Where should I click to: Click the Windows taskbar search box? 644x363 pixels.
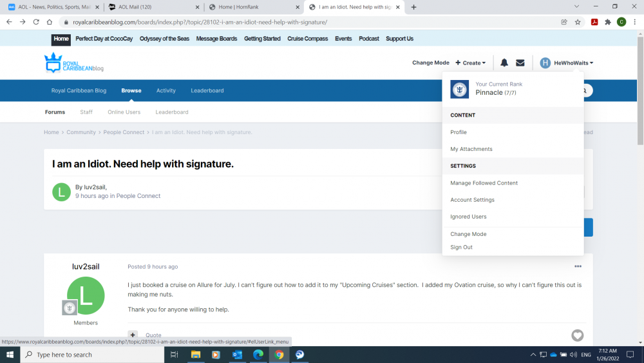click(x=92, y=355)
